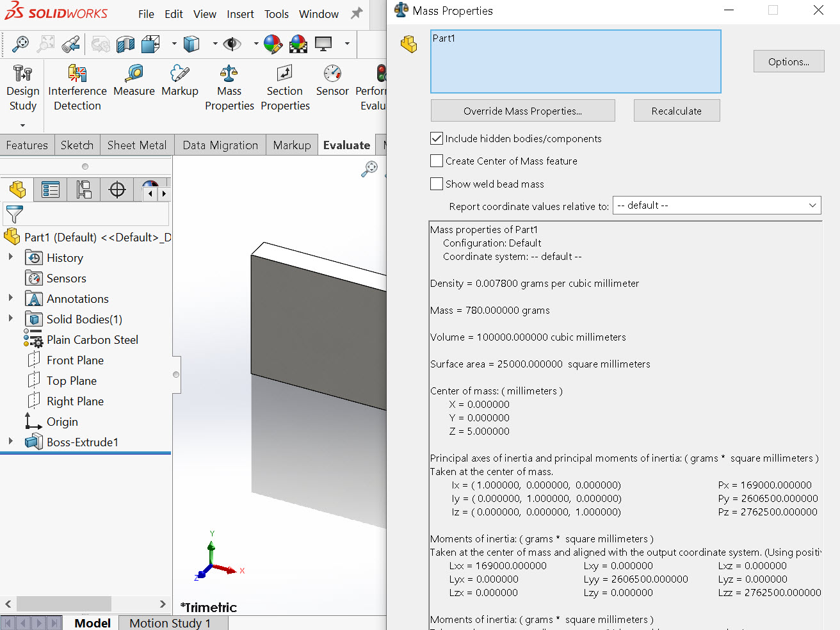Enable Create Center of Mass feature

[x=437, y=161]
